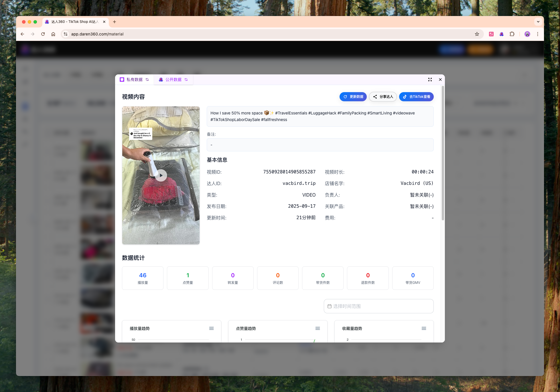This screenshot has width=560, height=392.
Task: Open 收藏量趋势 chart menu icon
Action: 424,328
